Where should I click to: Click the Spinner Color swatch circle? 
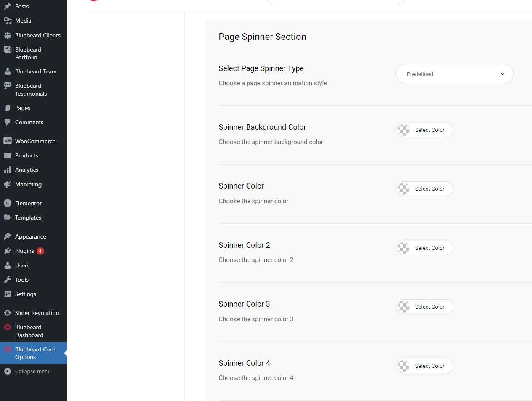point(404,189)
